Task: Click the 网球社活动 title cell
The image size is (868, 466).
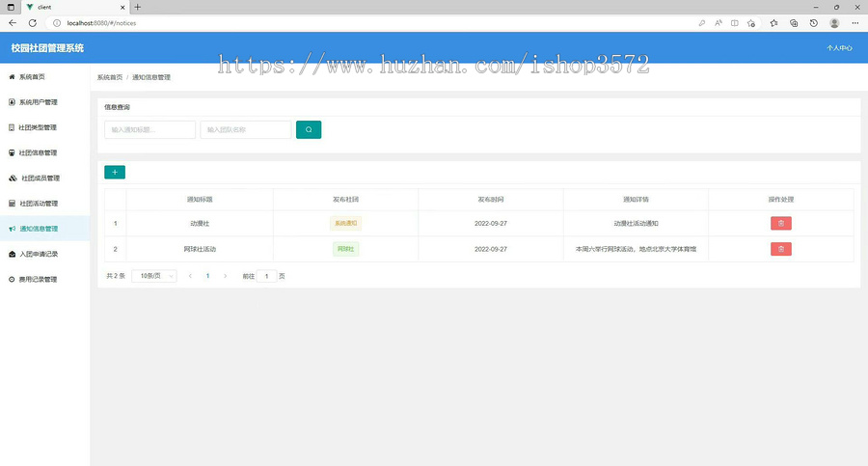Action: 200,249
